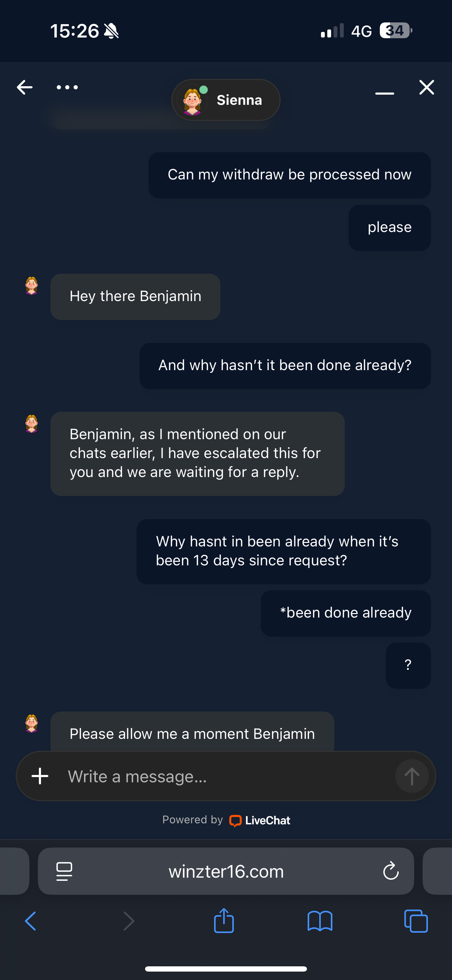Close the live chat window

(426, 87)
